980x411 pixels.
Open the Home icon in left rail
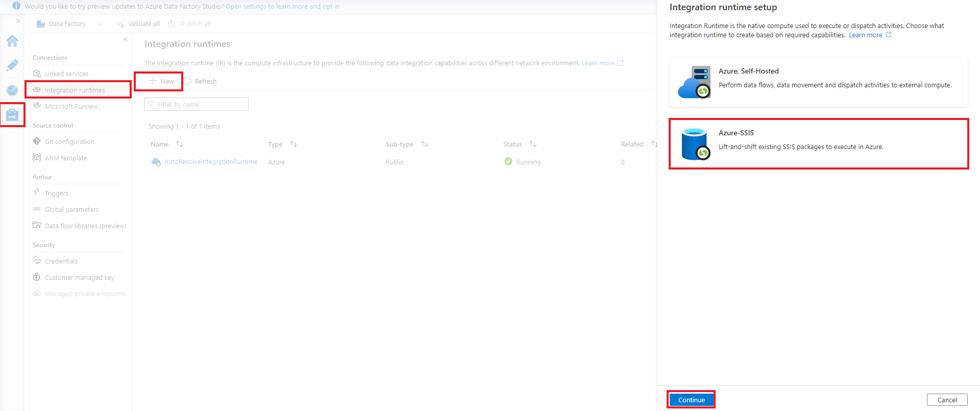[x=12, y=41]
